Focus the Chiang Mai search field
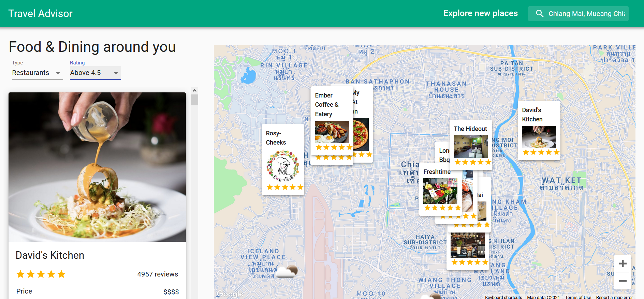The image size is (644, 299). (587, 14)
